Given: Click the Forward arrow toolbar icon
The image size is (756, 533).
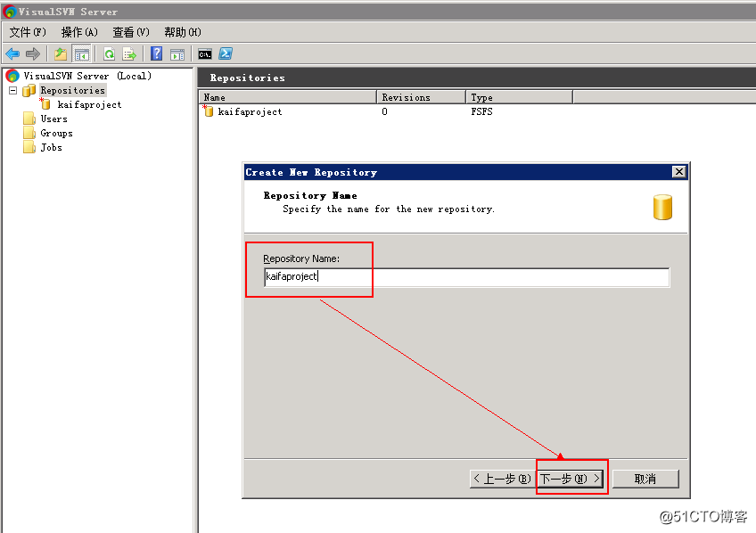Looking at the screenshot, I should pyautogui.click(x=33, y=54).
